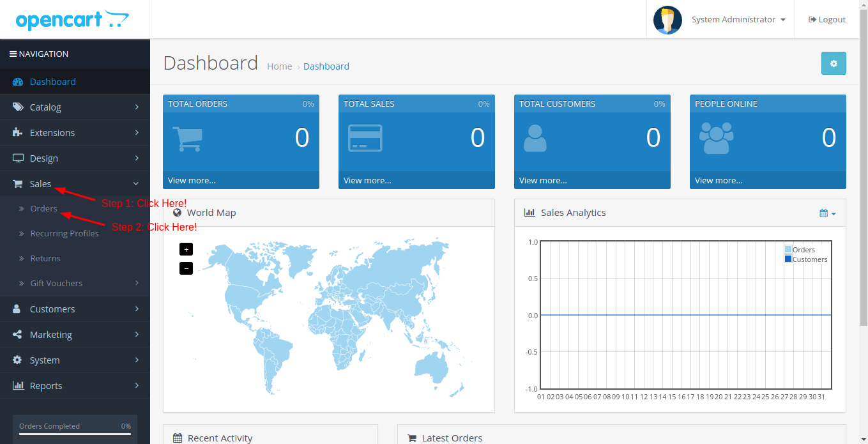Click the World Map globe icon

pos(178,213)
